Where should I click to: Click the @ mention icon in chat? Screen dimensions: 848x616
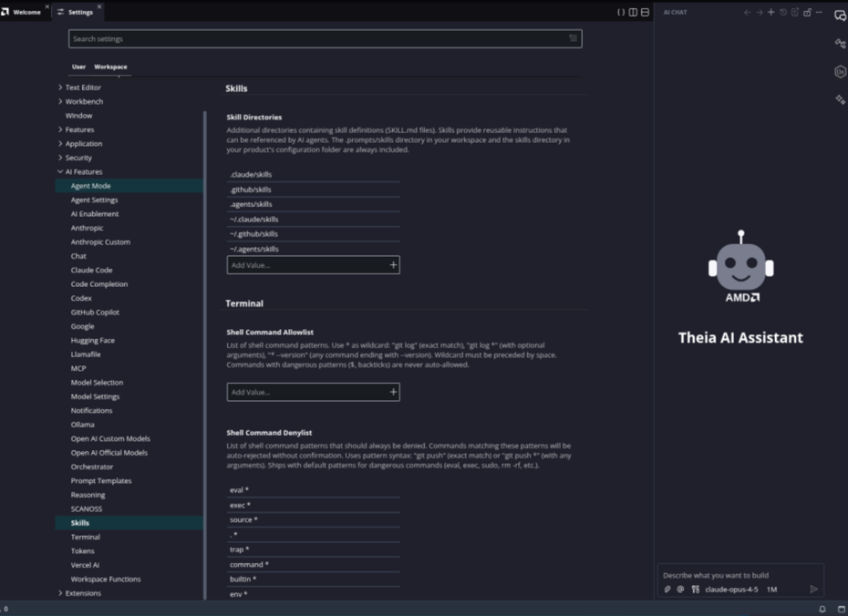pos(680,589)
